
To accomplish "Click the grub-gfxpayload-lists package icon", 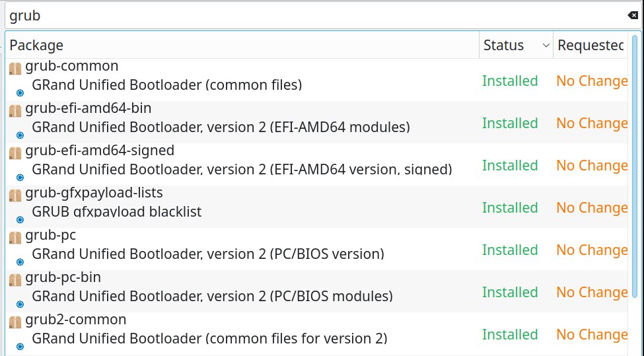I will click(15, 196).
